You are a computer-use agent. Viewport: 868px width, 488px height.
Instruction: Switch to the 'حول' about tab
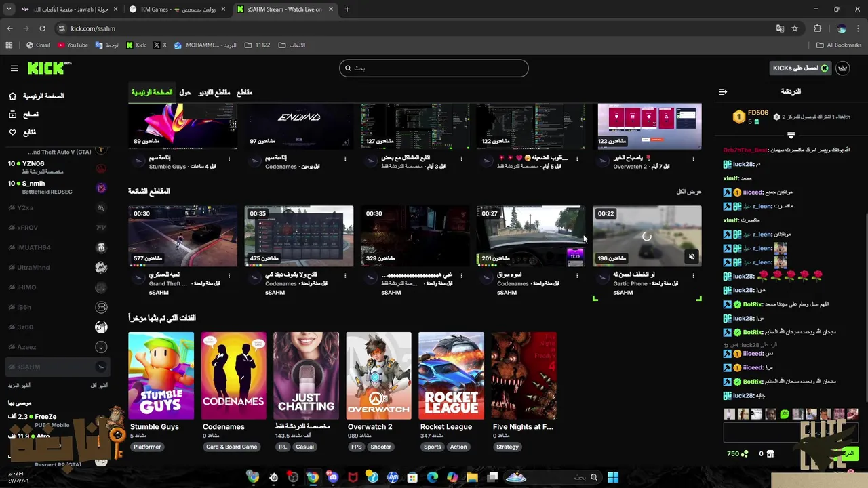(x=185, y=92)
